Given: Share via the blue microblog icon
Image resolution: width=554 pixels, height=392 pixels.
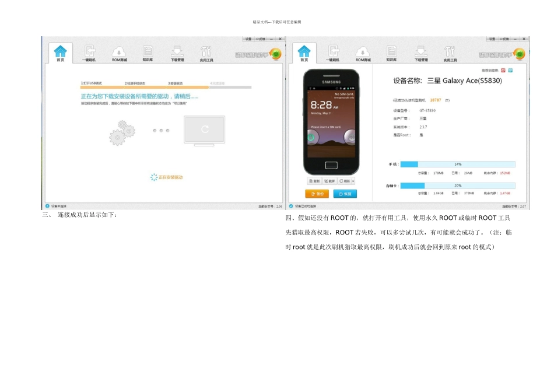Looking at the screenshot, I should tap(510, 70).
